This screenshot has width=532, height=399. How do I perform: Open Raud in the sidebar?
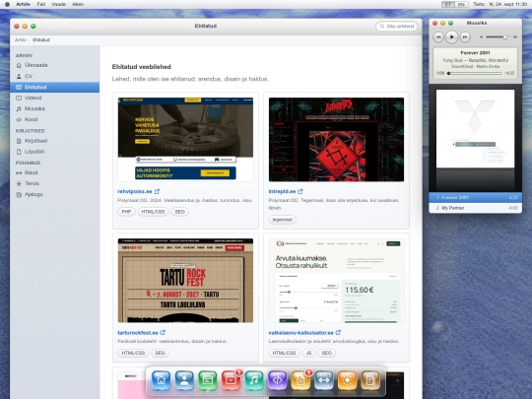(55, 172)
